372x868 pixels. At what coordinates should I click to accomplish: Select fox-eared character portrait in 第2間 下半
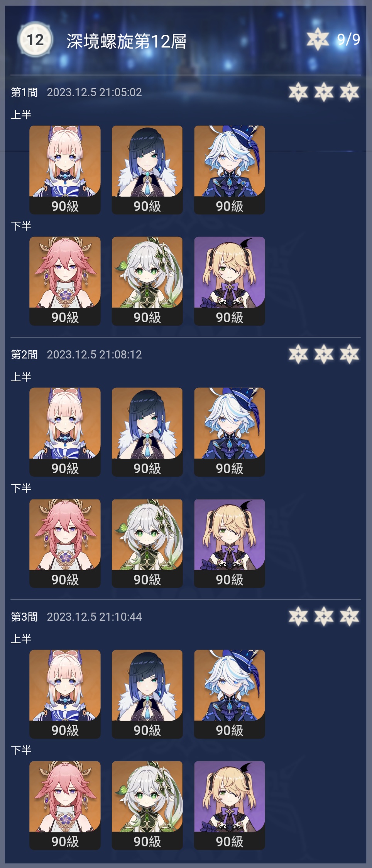pyautogui.click(x=65, y=544)
